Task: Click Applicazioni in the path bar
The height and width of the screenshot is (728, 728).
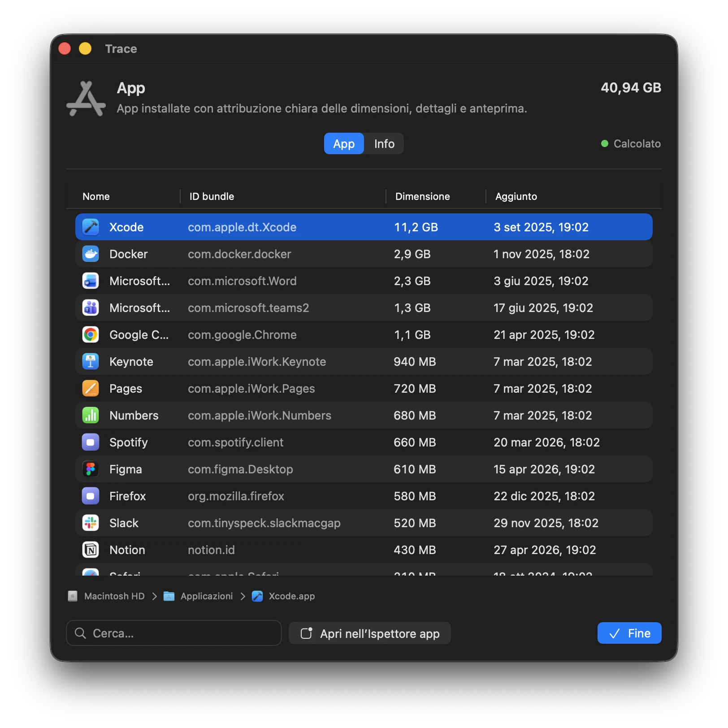Action: coord(207,596)
